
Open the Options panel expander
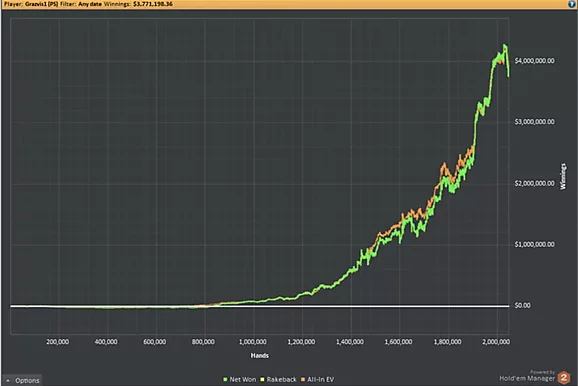pos(22,380)
